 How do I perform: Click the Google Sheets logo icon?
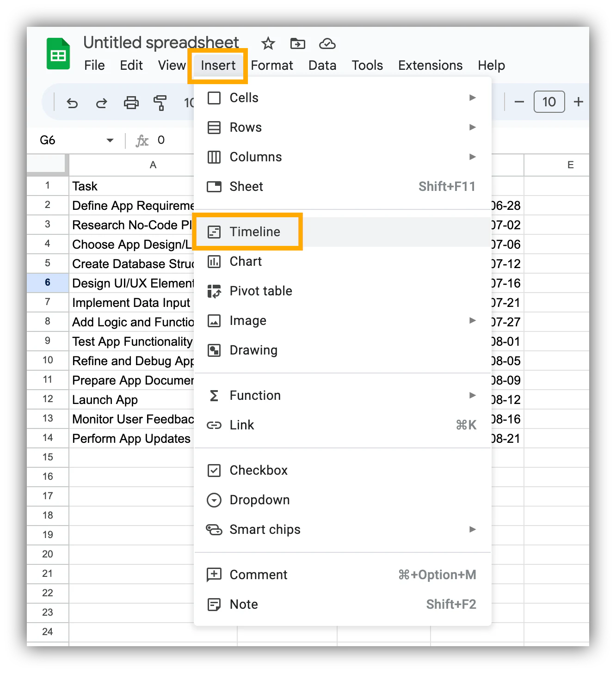[58, 54]
